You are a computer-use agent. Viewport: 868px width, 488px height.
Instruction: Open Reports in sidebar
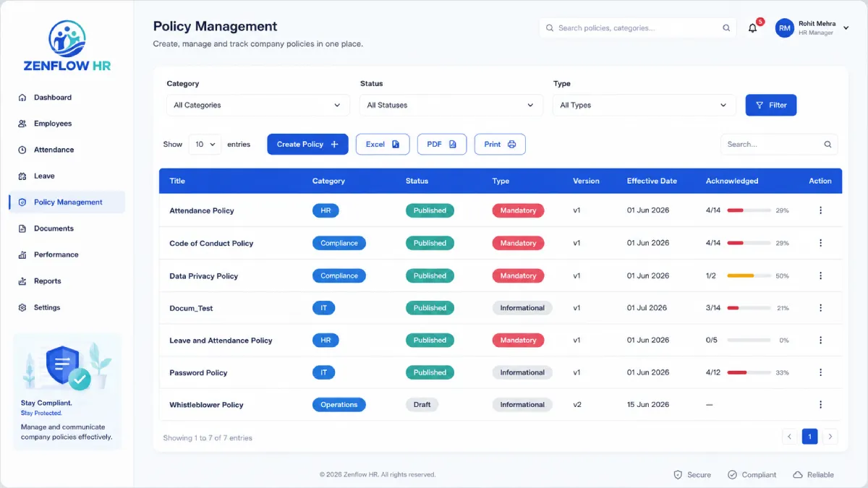click(x=67, y=281)
